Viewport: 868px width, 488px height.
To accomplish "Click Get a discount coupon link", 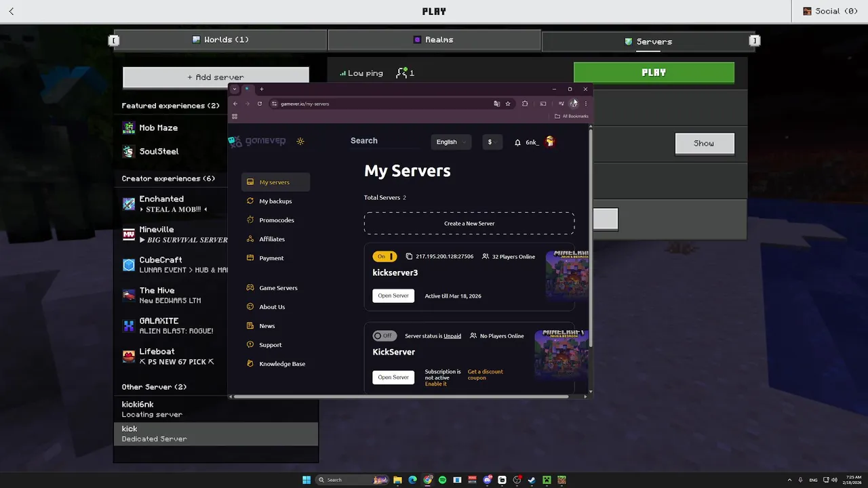I will 486,374.
